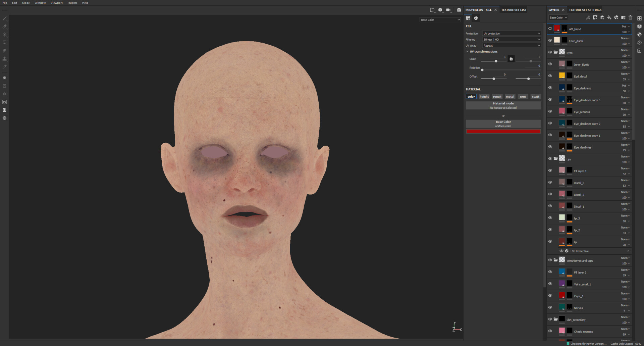Hide the Face_discol layer

click(x=550, y=40)
